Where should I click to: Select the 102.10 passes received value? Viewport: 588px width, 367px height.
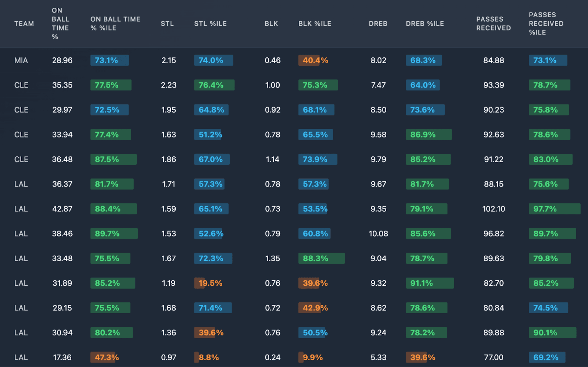click(x=494, y=209)
